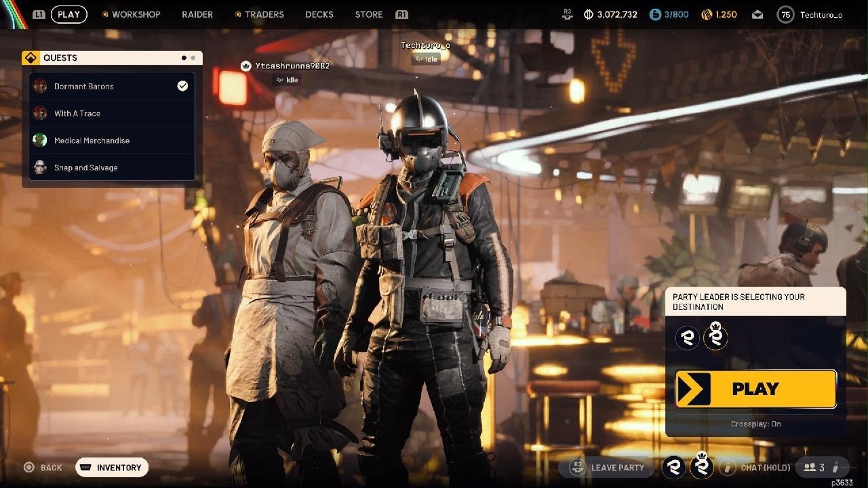Click the coin currency icon beside 3,072,732
868x488 pixels.
pyautogui.click(x=589, y=14)
